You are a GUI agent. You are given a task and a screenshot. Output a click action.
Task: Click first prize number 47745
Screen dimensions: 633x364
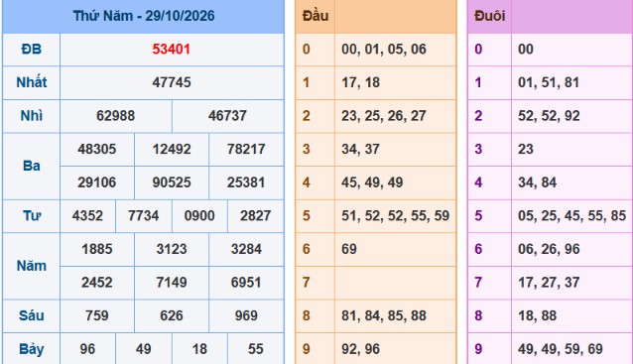[172, 82]
